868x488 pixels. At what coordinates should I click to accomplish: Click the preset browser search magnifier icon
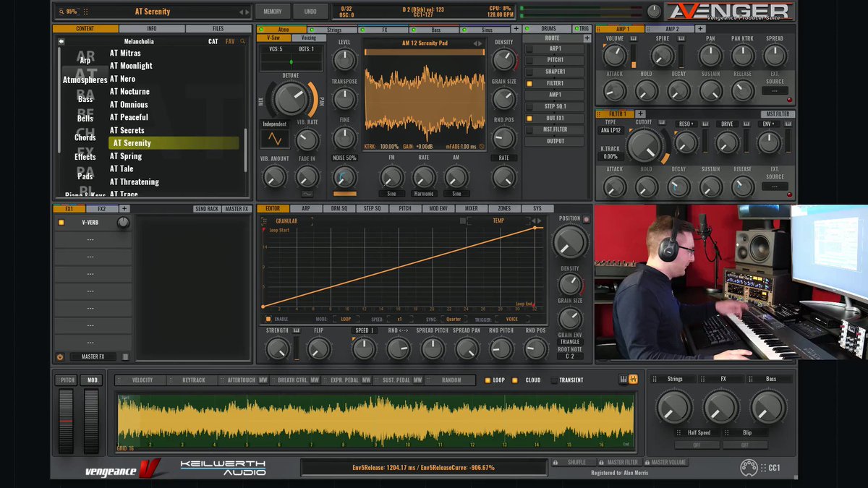[243, 41]
